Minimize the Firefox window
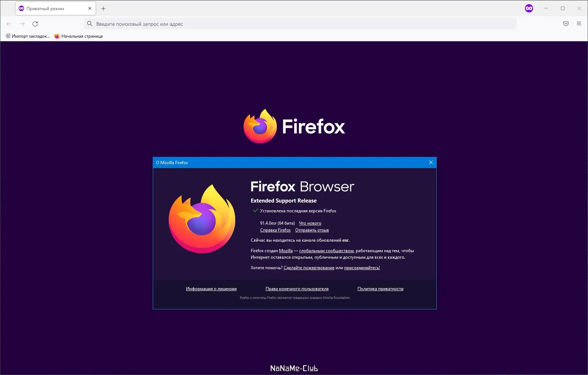This screenshot has width=588, height=375. tap(546, 8)
